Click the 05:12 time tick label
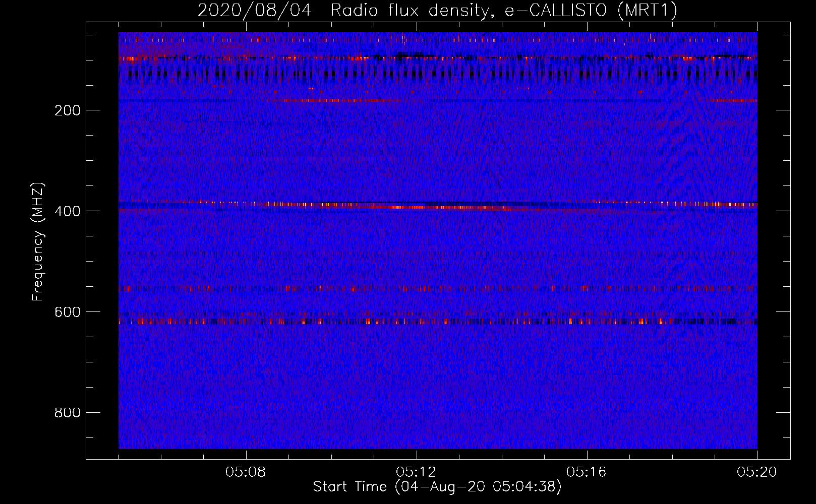This screenshot has height=504, width=816. pyautogui.click(x=416, y=472)
